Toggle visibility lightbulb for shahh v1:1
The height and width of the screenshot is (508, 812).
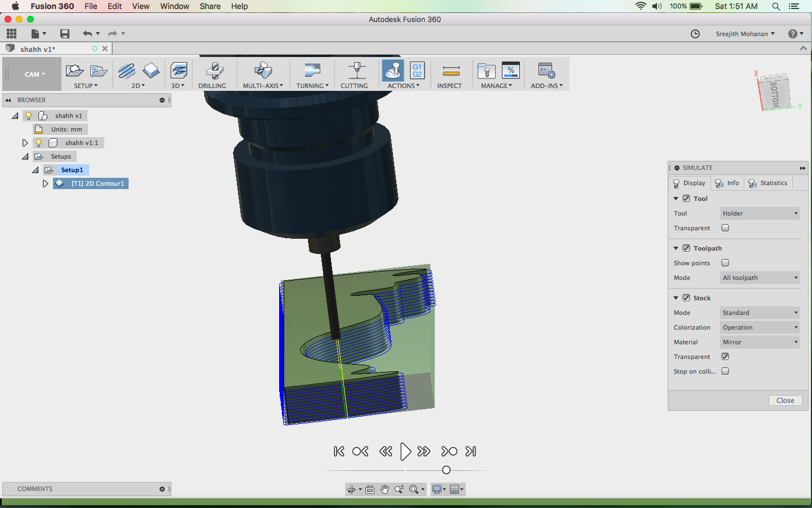(x=38, y=143)
